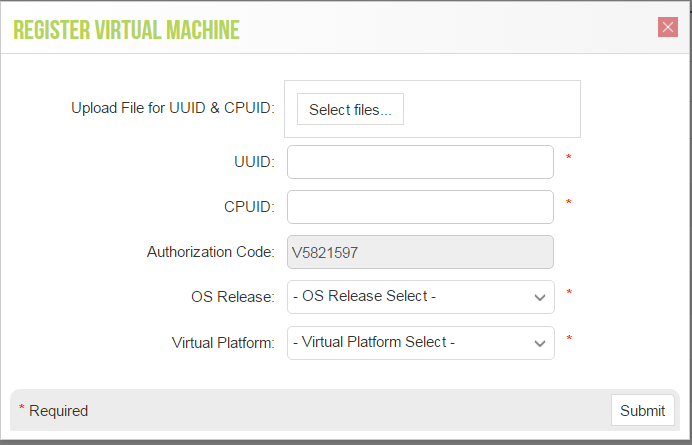Click the Virtual Platform label

223,342
